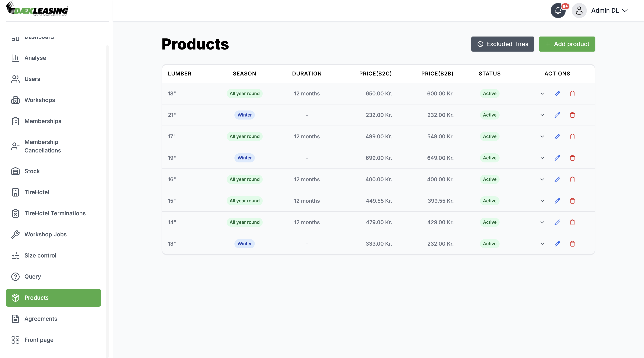Click the Dækleasing logo
644x358 pixels.
37,9
